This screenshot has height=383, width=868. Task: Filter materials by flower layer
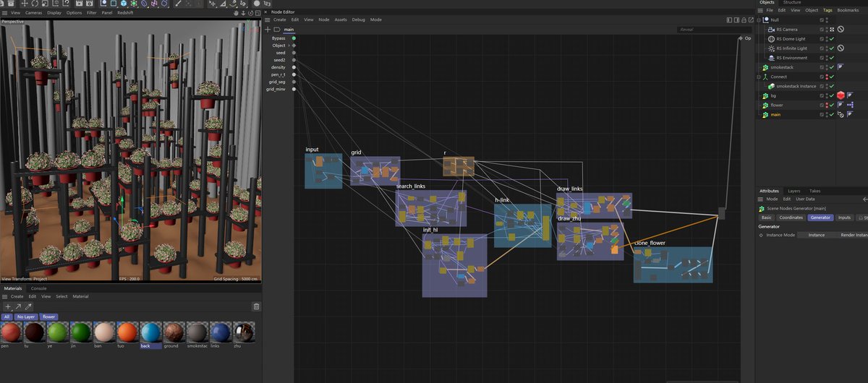point(48,317)
